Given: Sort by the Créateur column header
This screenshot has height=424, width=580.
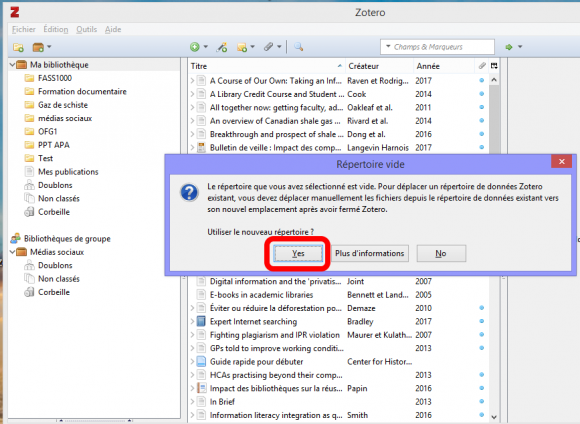Looking at the screenshot, I should tap(379, 66).
